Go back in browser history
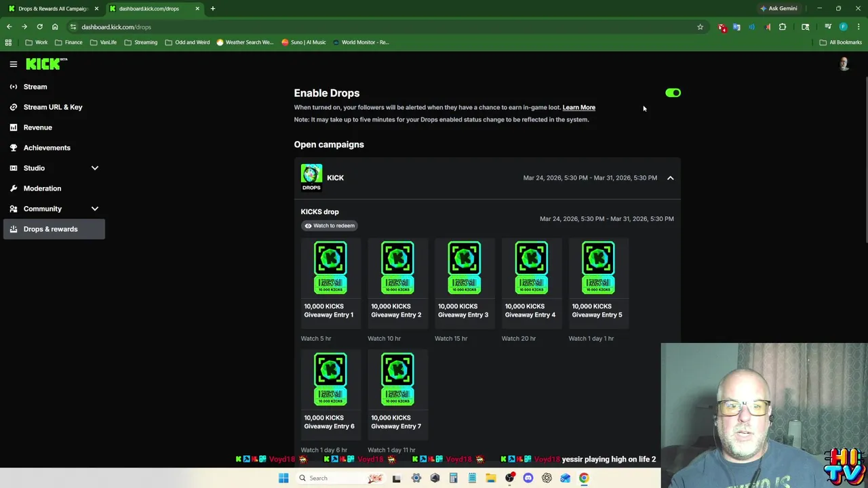This screenshot has width=868, height=488. pyautogui.click(x=9, y=27)
